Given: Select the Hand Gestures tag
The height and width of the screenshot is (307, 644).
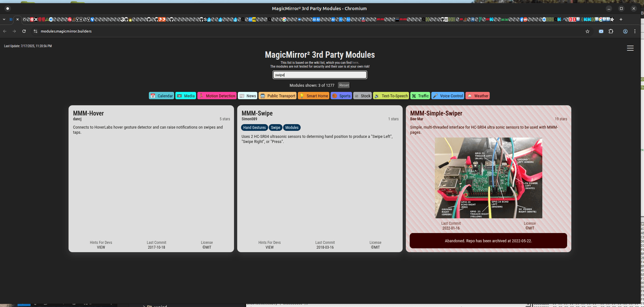Looking at the screenshot, I should pyautogui.click(x=254, y=128).
